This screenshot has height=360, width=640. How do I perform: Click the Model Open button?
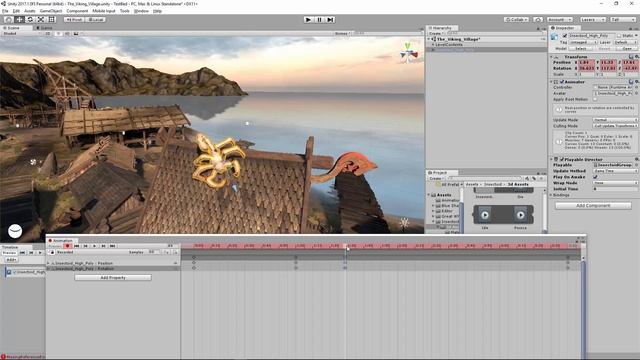[x=627, y=48]
